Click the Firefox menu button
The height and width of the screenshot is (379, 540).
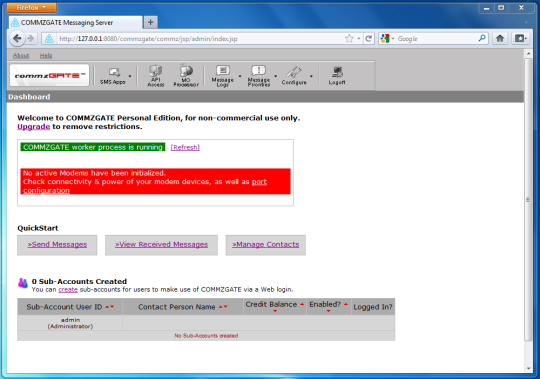31,7
